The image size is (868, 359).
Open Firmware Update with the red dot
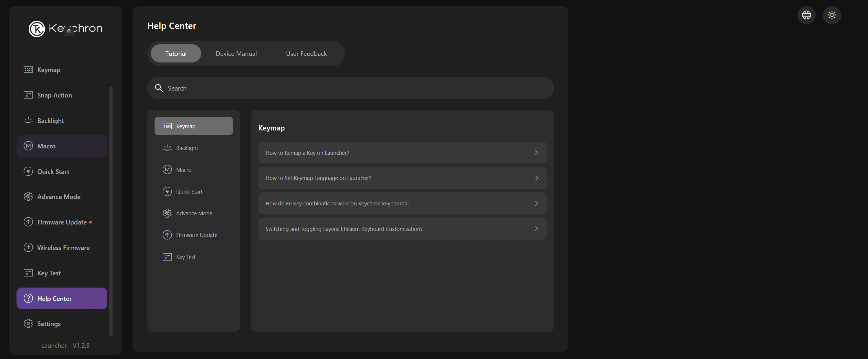pyautogui.click(x=62, y=222)
